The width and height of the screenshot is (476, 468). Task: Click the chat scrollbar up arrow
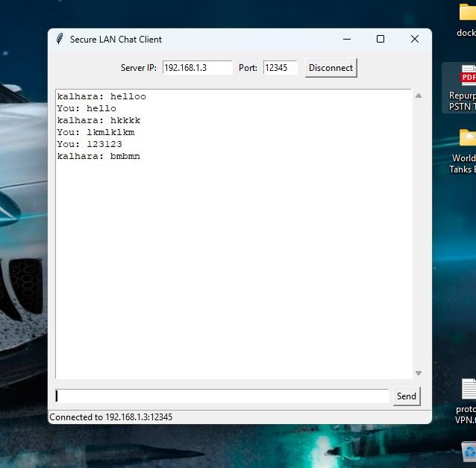click(418, 96)
